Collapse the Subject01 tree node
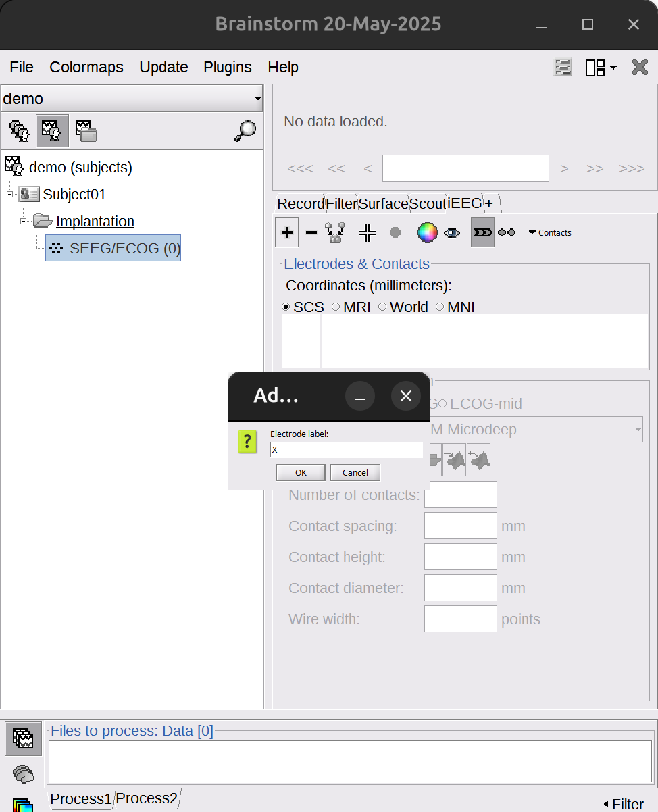The height and width of the screenshot is (812, 658). point(10,194)
